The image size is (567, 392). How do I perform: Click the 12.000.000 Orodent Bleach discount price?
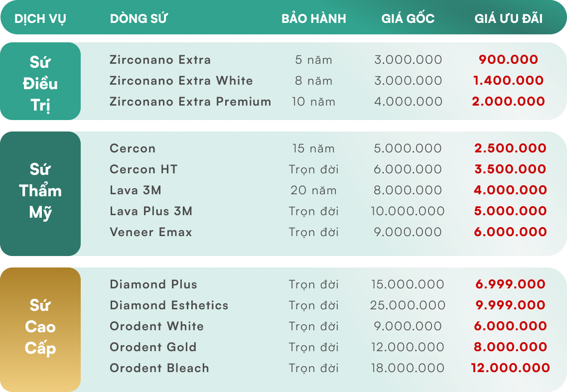[510, 368]
